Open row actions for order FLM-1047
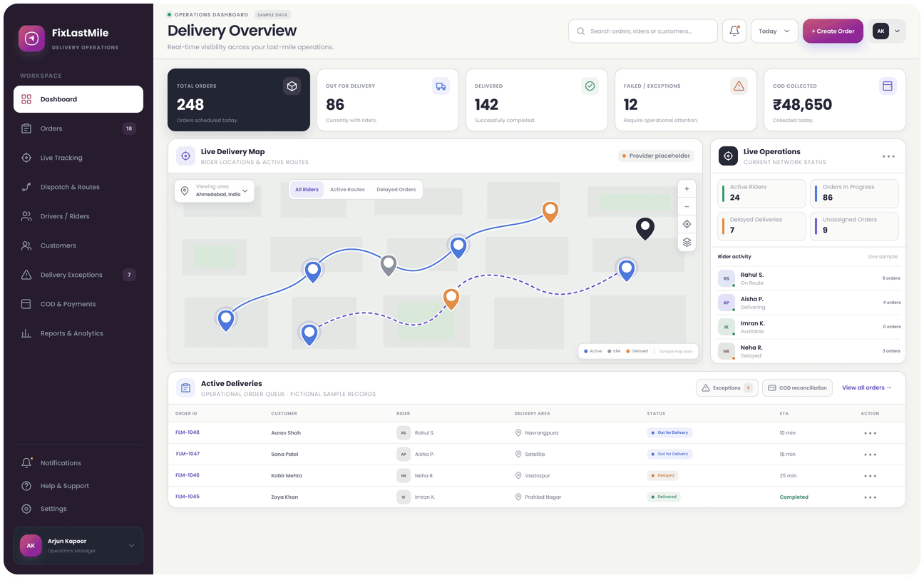 point(870,455)
